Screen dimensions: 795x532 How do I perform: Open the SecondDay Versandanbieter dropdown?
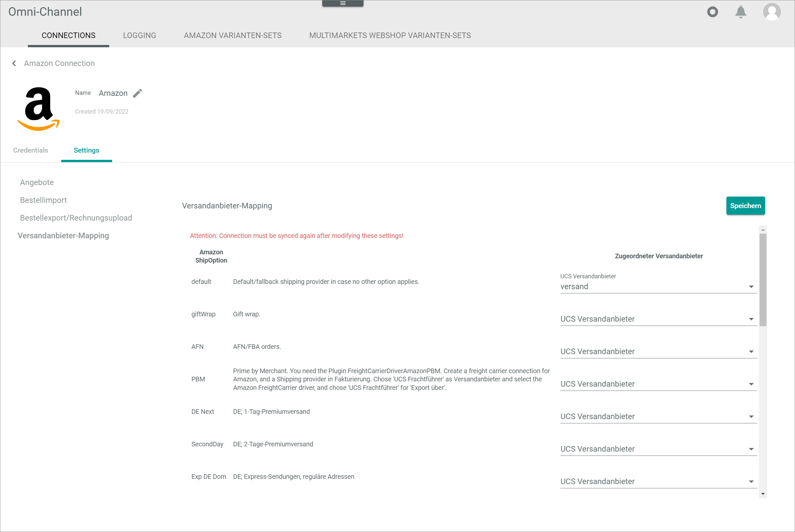click(658, 449)
